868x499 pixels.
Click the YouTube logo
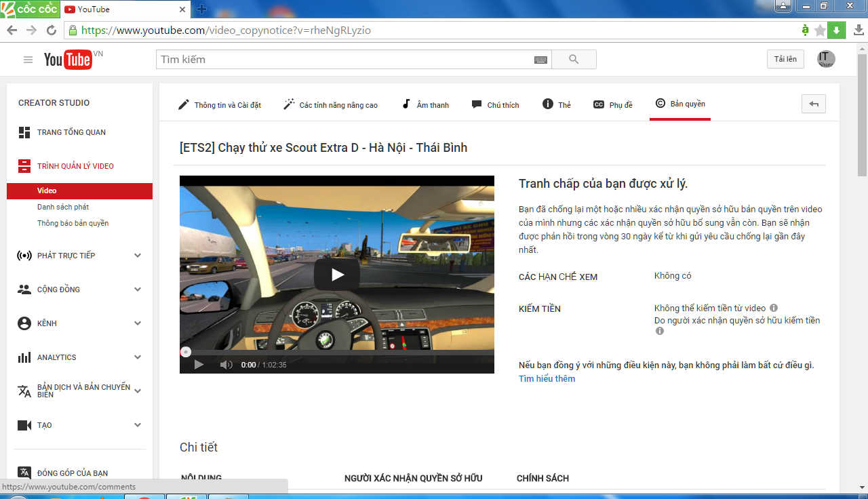point(68,60)
